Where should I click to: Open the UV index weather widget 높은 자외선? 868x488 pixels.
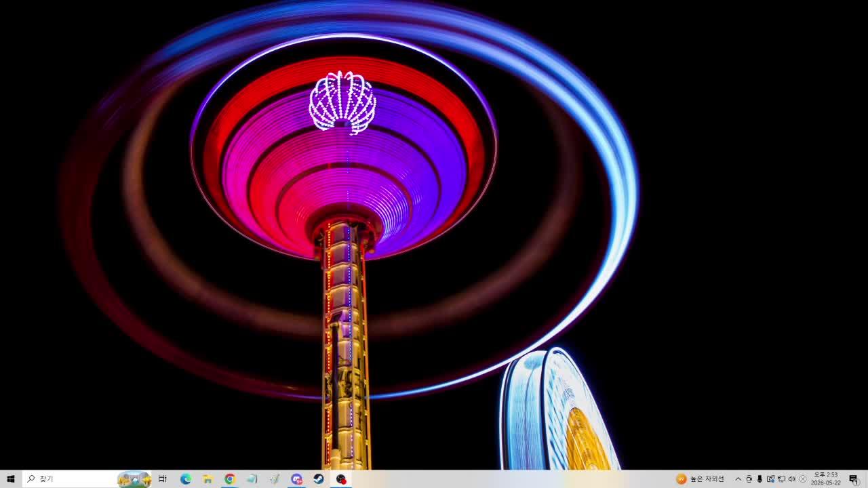(700, 479)
